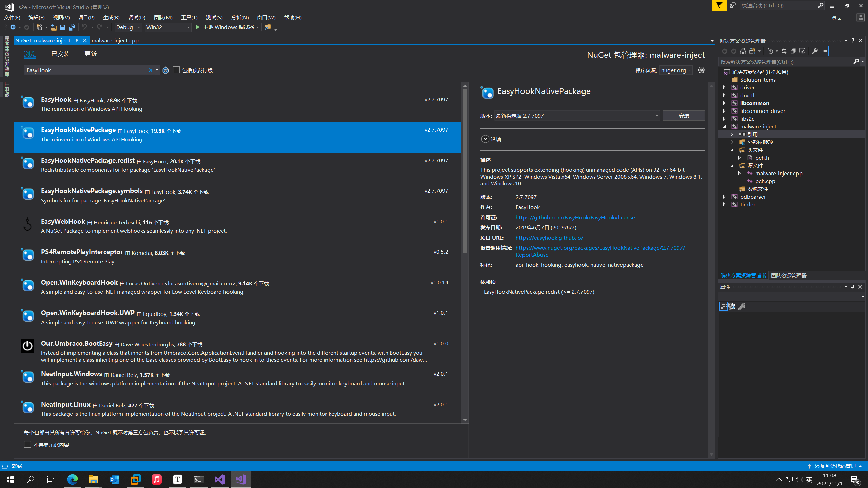Open the File menu

12,17
